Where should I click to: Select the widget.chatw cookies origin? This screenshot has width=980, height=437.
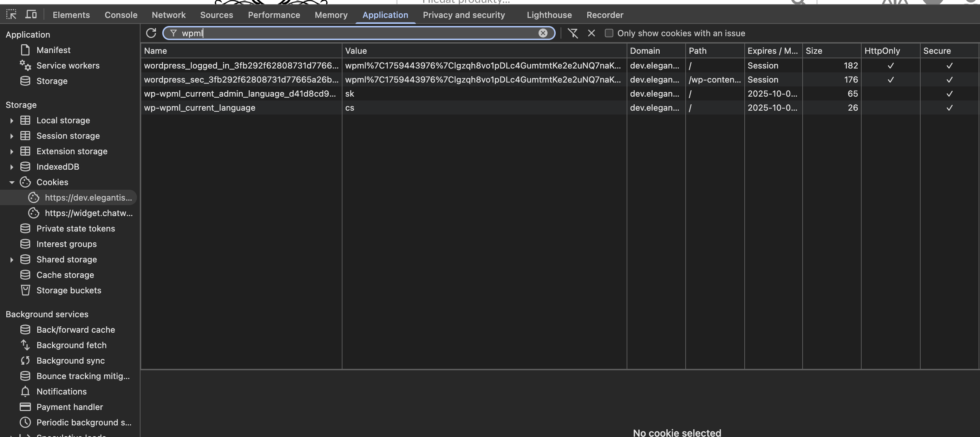pos(88,213)
